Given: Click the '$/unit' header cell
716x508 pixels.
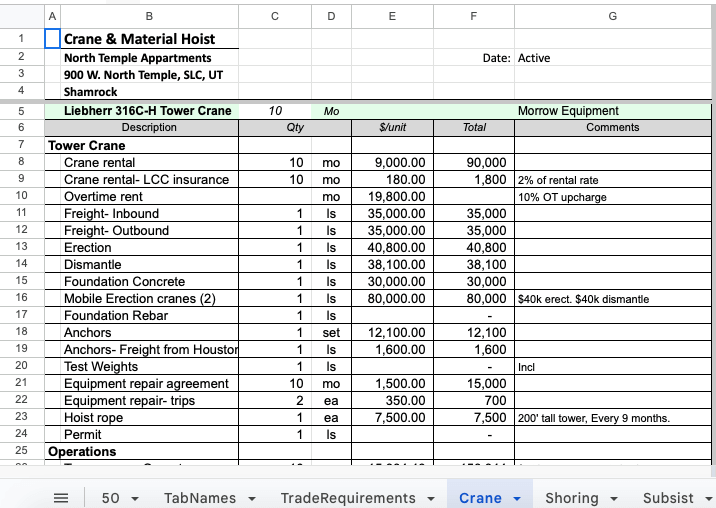Looking at the screenshot, I should coord(392,127).
